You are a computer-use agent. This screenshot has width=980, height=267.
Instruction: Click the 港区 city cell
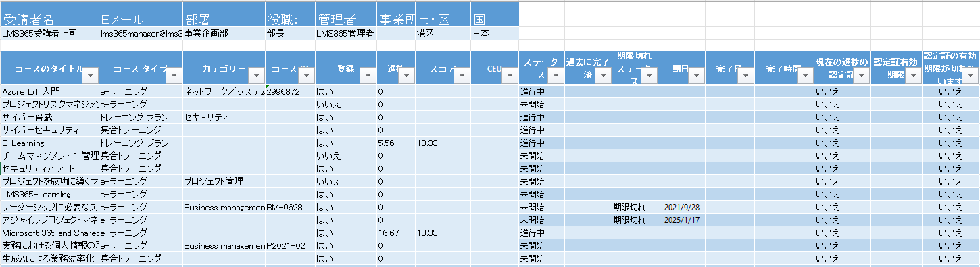[x=443, y=33]
